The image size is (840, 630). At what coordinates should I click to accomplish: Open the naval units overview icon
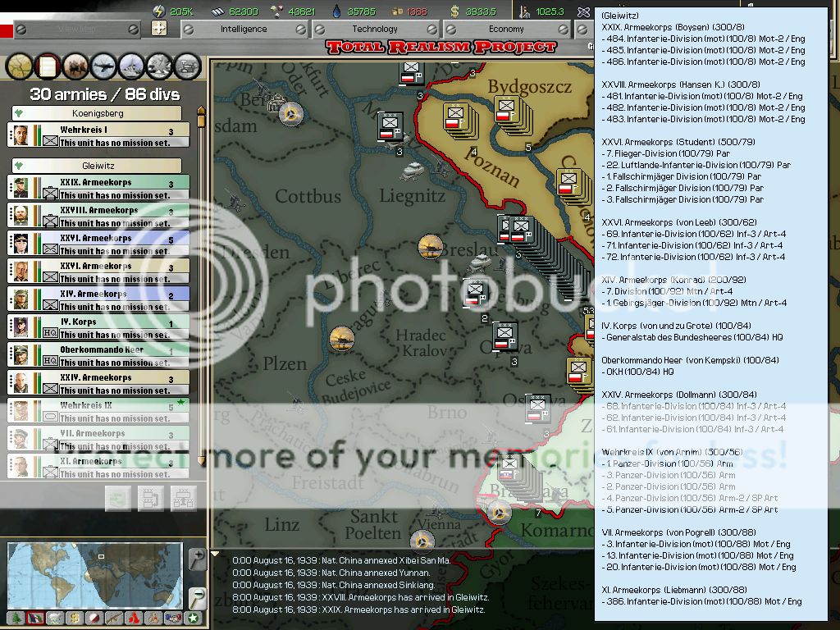[x=131, y=66]
